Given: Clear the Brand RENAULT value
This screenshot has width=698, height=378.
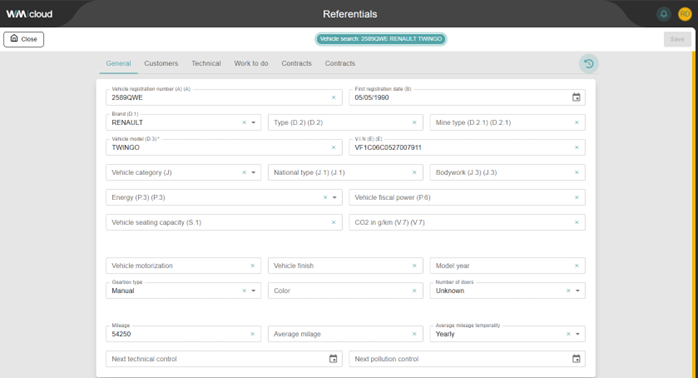Looking at the screenshot, I should (x=244, y=122).
